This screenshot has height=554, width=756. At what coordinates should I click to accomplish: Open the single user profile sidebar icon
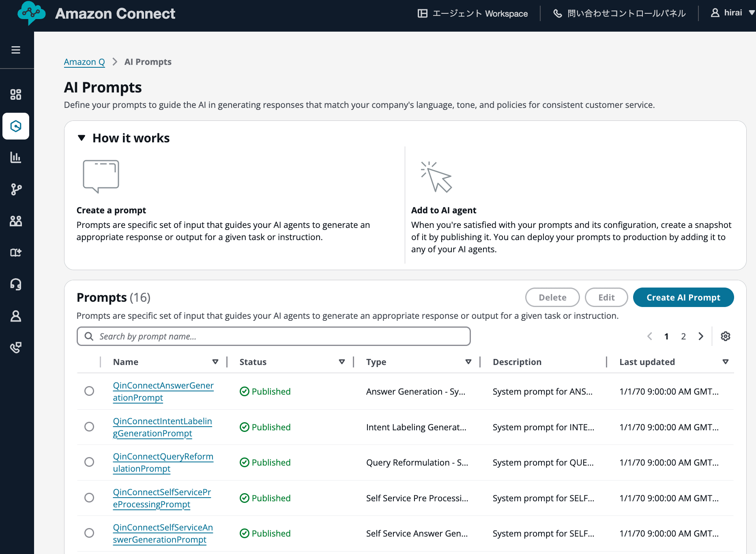click(x=16, y=316)
